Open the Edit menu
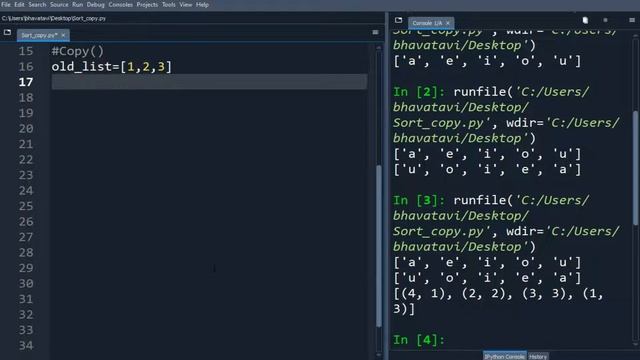 point(19,4)
